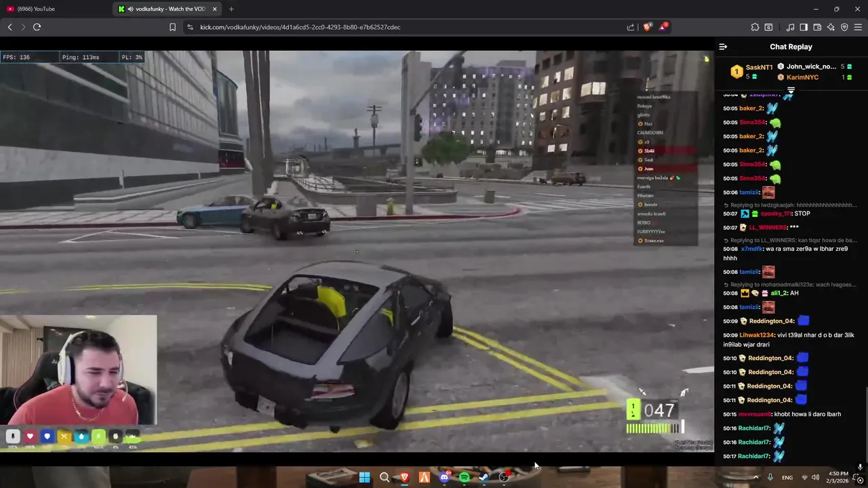Click the "Replying to LL_WINNERS" reply line
This screenshot has width=868, height=488.
coord(791,240)
